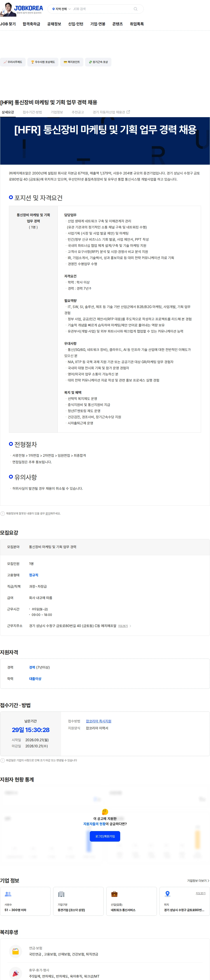The image size is (210, 980).
Task: Click the 우수사원 포상제도 benefit tag
Action: coord(43,62)
